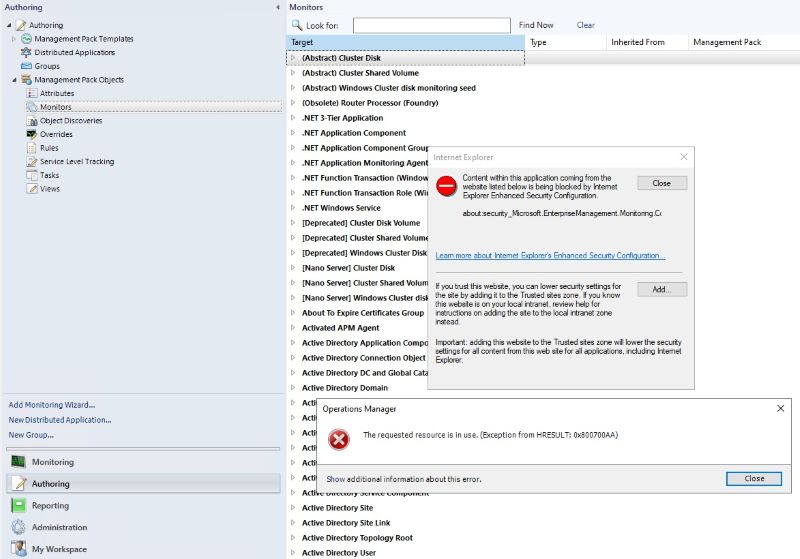The image size is (800, 559).
Task: Click the My Workspace icon
Action: pos(18,549)
